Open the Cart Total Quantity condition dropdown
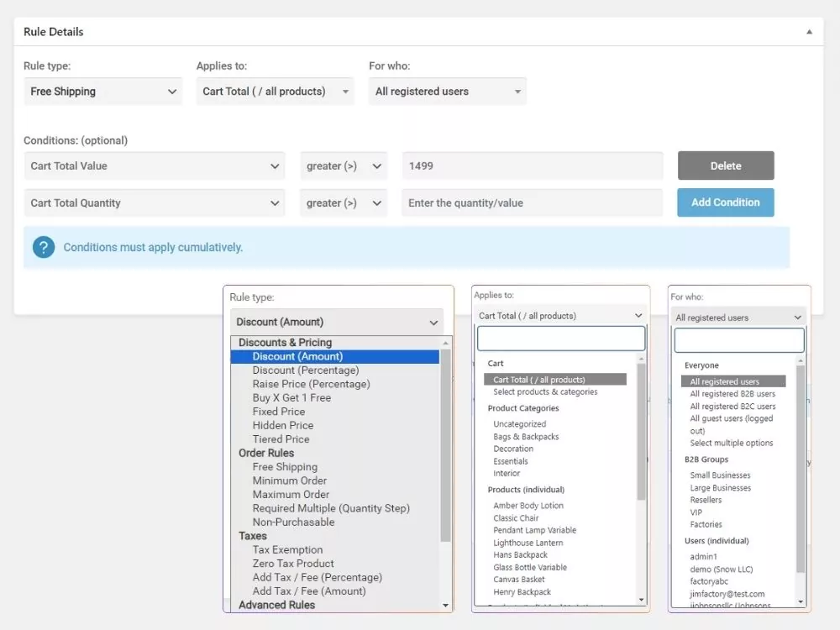840x630 pixels. coord(155,203)
